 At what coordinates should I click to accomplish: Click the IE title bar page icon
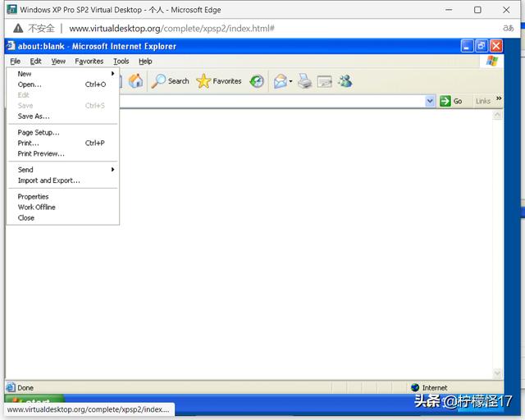11,46
